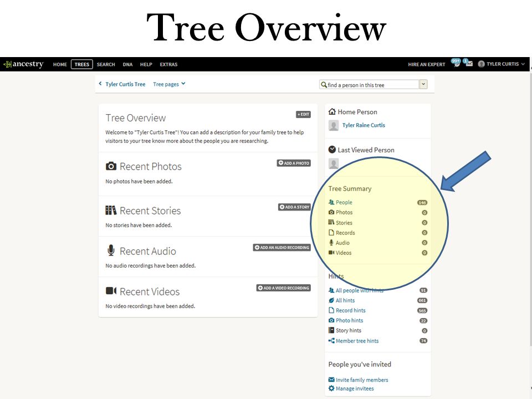This screenshot has width=532, height=399.
Task: Click the Last Viewed Person clock icon
Action: click(x=332, y=150)
